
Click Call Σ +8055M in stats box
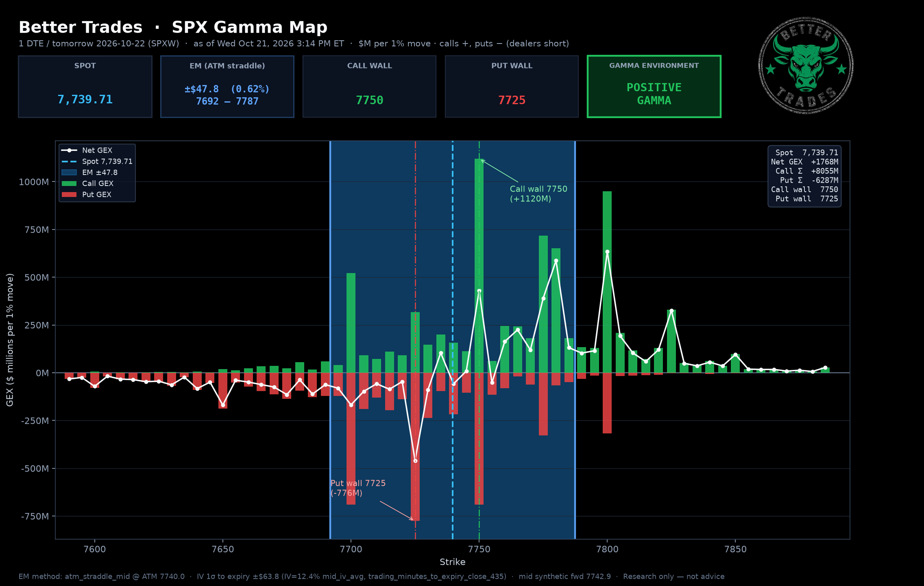pos(806,171)
